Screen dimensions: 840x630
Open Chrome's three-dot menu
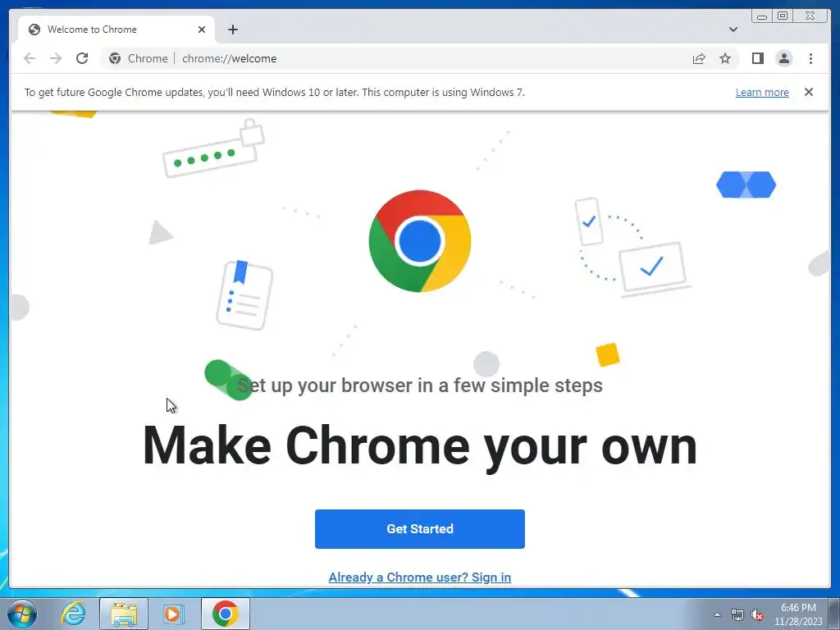click(810, 58)
